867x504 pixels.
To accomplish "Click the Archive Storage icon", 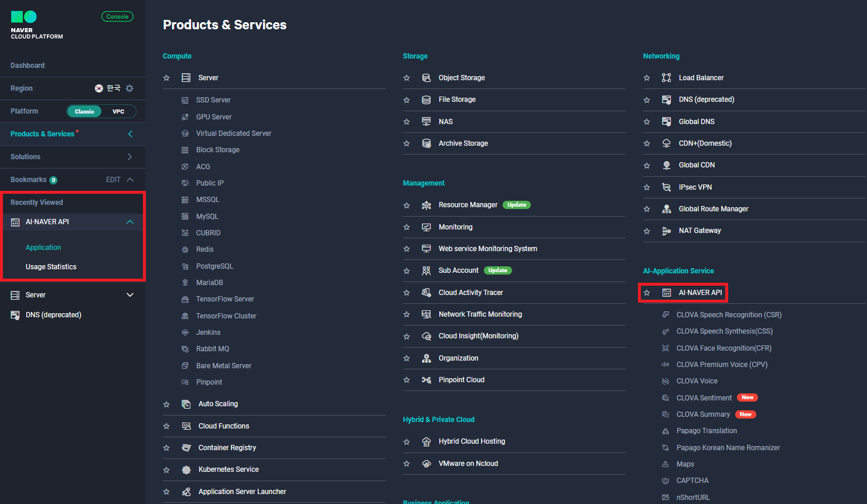I will (x=426, y=143).
